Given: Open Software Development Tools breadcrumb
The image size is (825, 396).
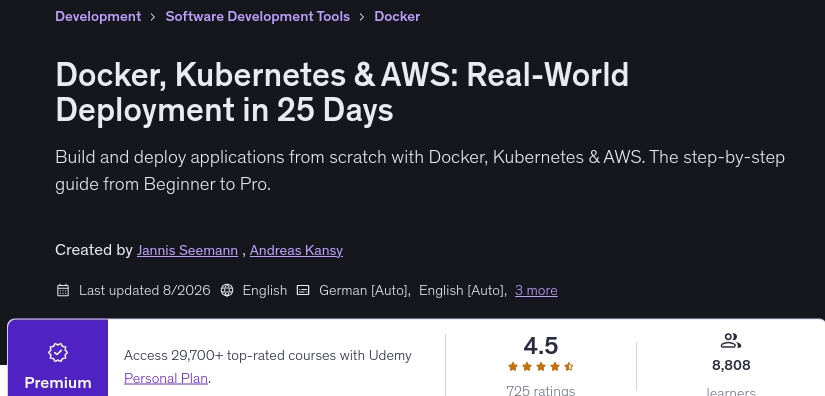Looking at the screenshot, I should click(x=257, y=16).
